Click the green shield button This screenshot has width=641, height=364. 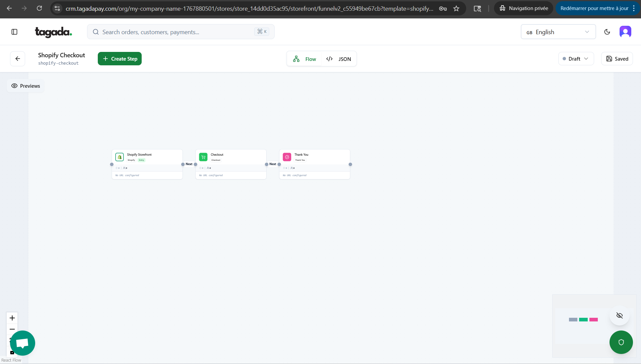[621, 342]
